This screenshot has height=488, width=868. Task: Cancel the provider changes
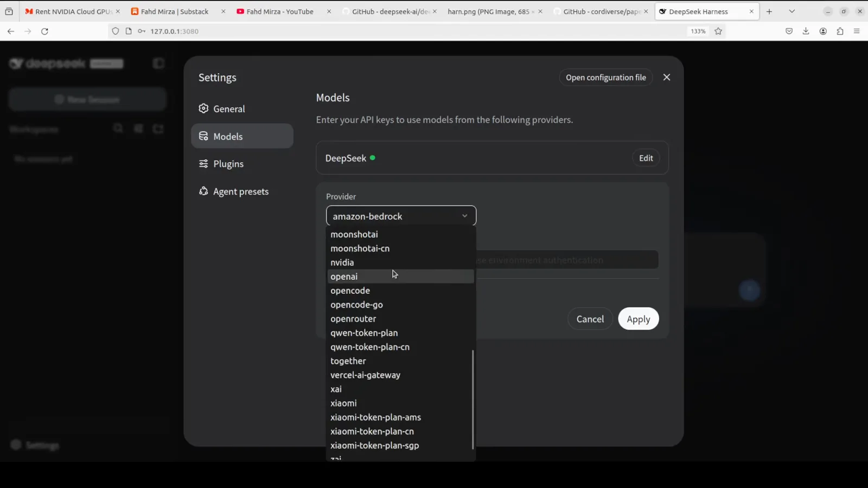pyautogui.click(x=590, y=319)
